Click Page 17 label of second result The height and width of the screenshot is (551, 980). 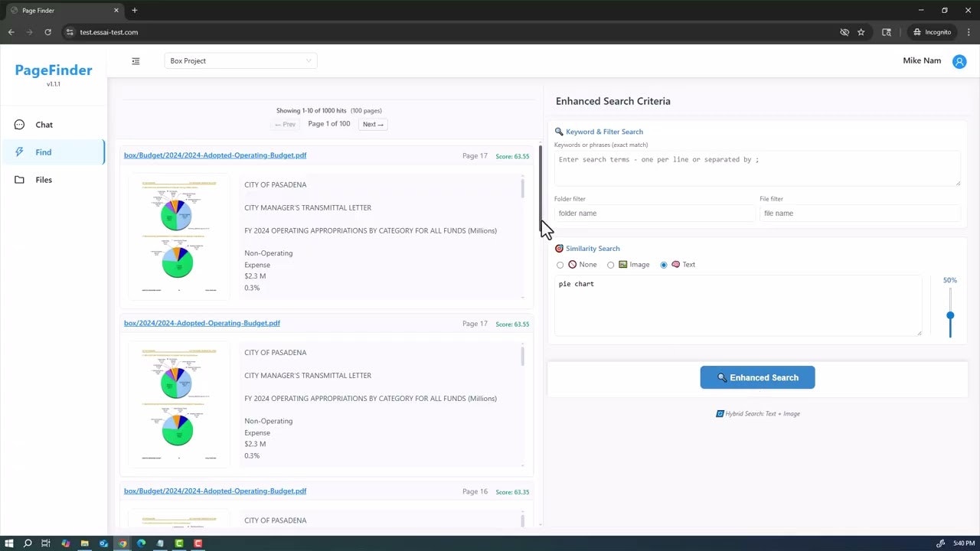coord(475,324)
